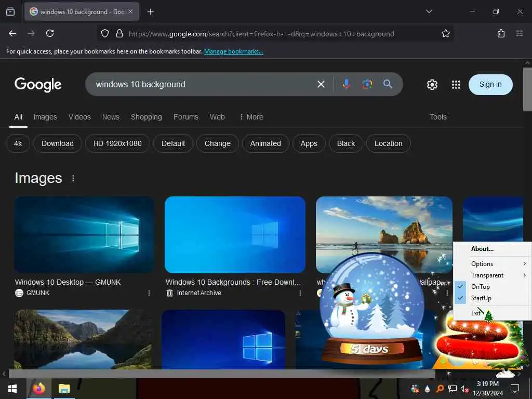Start voice search with microphone
This screenshot has width=532, height=399.
coord(346,84)
